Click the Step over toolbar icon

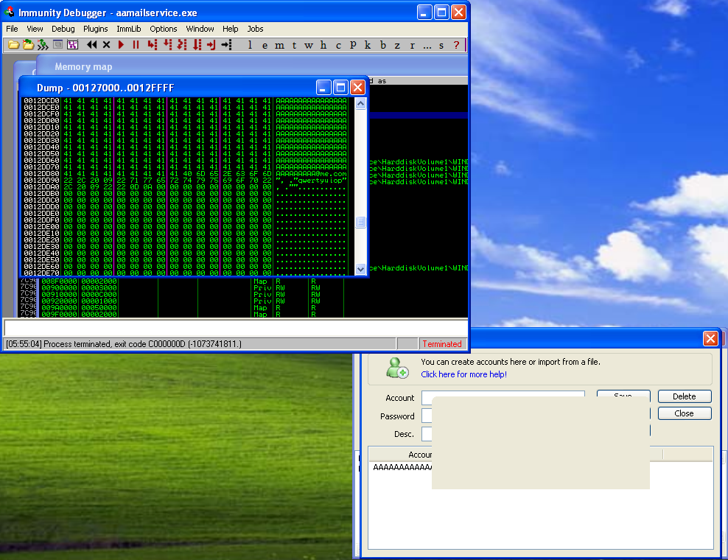(x=167, y=45)
